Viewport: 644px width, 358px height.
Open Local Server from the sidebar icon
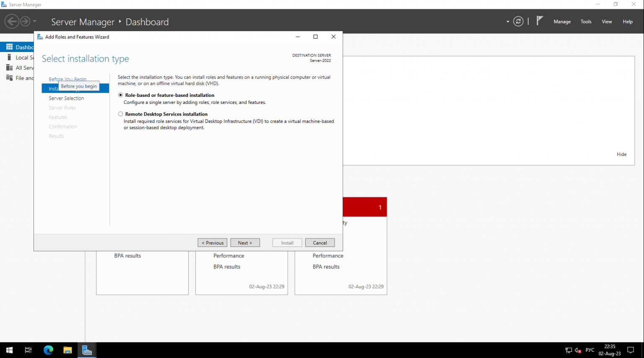pos(9,57)
